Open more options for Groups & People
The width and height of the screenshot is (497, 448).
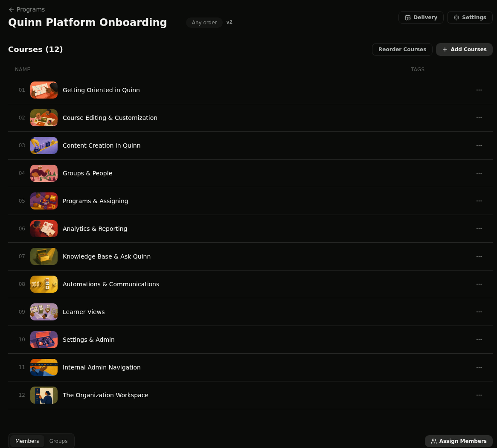pos(479,173)
